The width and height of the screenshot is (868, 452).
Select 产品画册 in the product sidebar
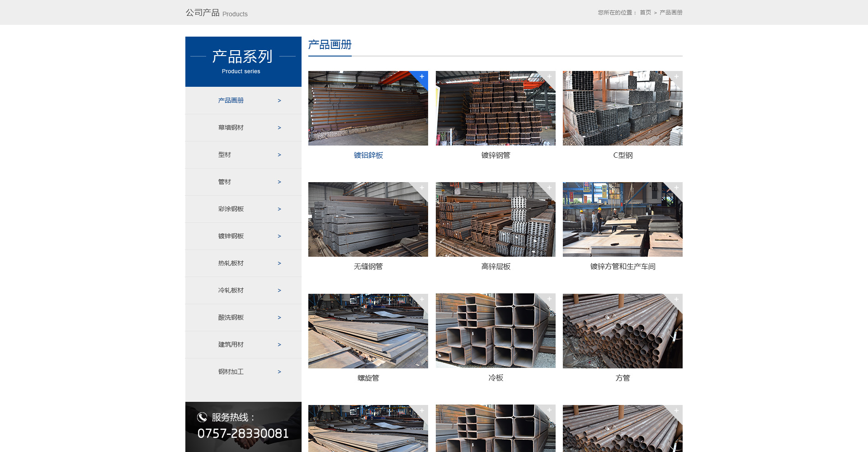pos(231,100)
